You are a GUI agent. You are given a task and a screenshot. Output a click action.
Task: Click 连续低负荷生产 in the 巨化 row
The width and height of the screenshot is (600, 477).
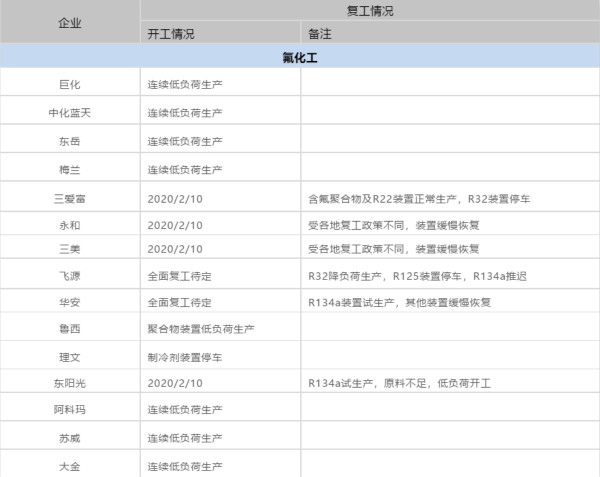tap(185, 84)
